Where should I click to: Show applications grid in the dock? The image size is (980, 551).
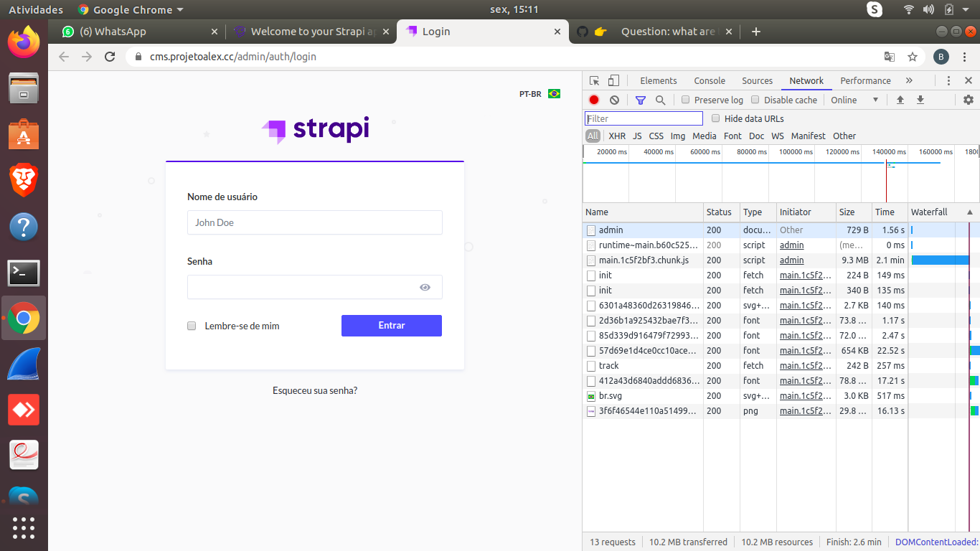coord(24,527)
